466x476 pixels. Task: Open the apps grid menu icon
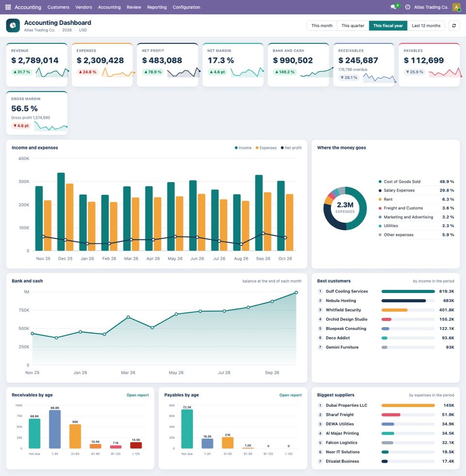pyautogui.click(x=8, y=7)
